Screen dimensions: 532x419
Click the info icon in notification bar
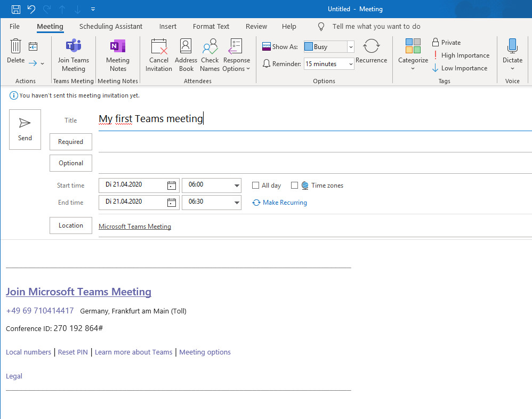(x=13, y=95)
